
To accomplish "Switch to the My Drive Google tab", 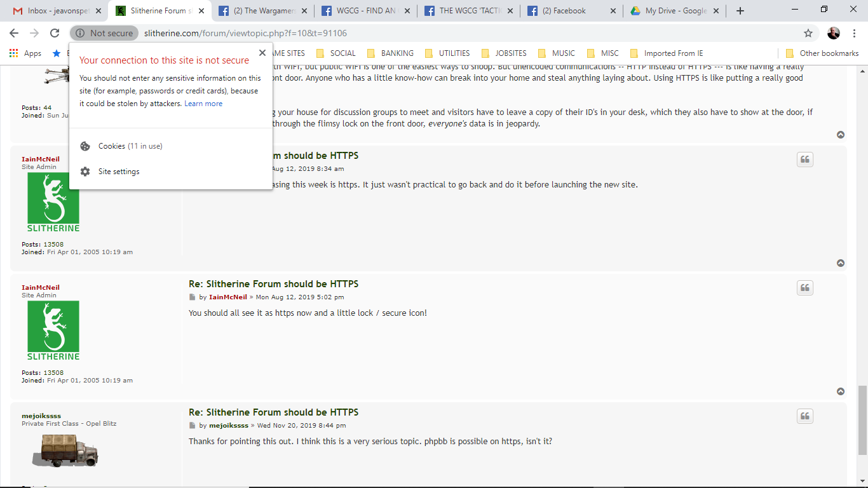I will (x=674, y=11).
